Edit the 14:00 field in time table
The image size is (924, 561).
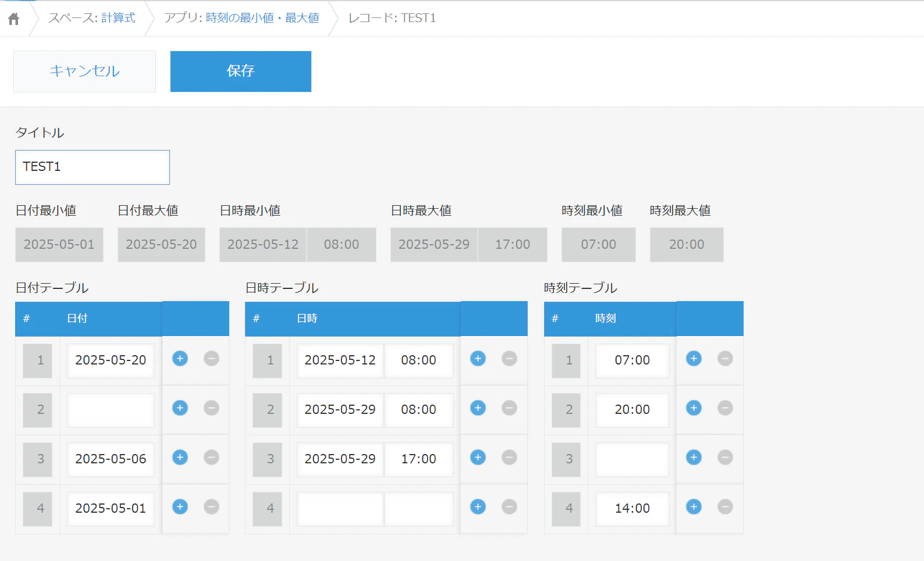632,509
